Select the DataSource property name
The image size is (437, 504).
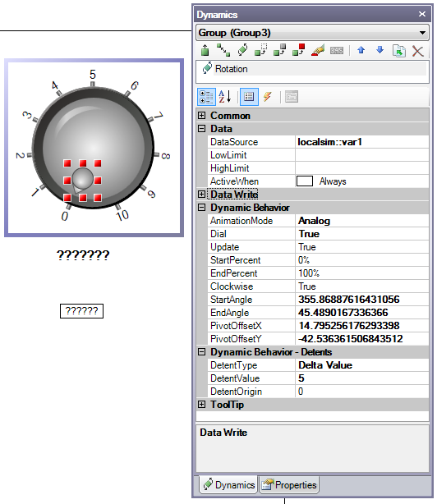coord(234,142)
